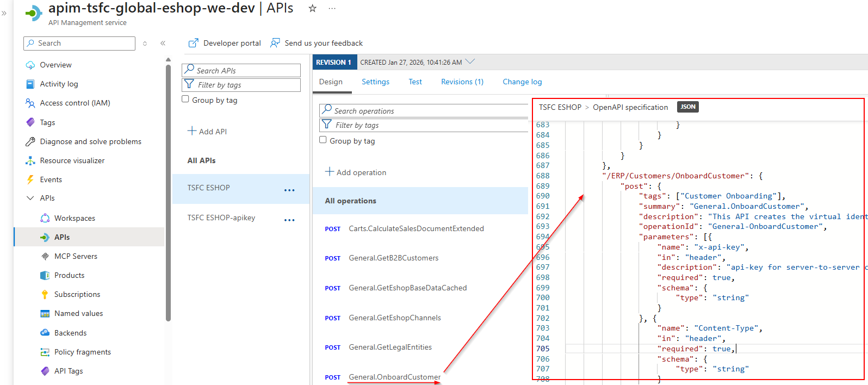Open the revision dropdown chevron
This screenshot has width=868, height=385.
tap(470, 61)
